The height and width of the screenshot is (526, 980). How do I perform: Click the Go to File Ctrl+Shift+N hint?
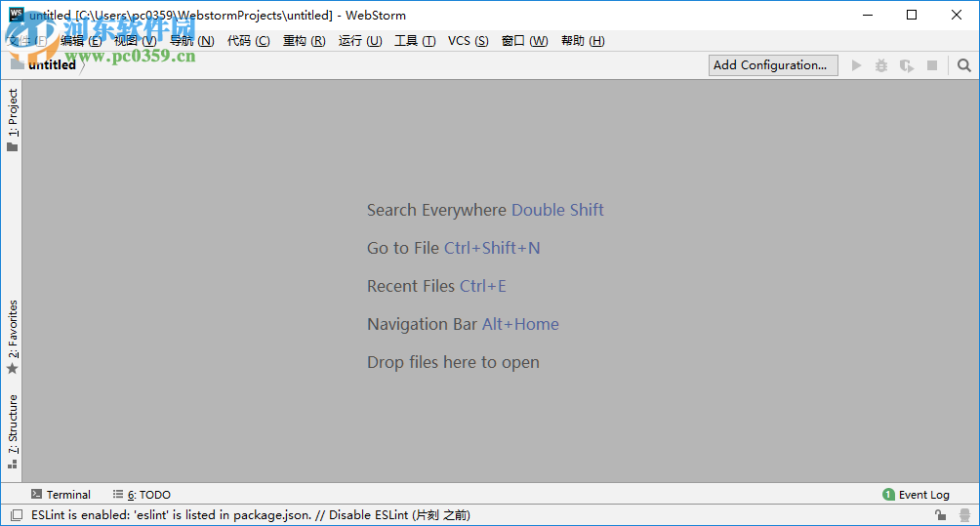(x=453, y=248)
